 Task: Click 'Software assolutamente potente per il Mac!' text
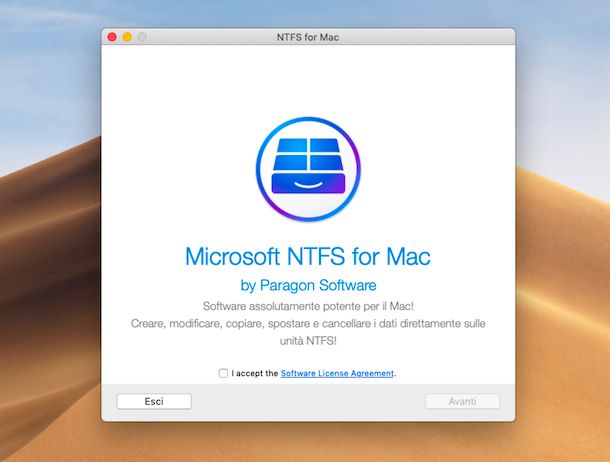pyautogui.click(x=308, y=306)
